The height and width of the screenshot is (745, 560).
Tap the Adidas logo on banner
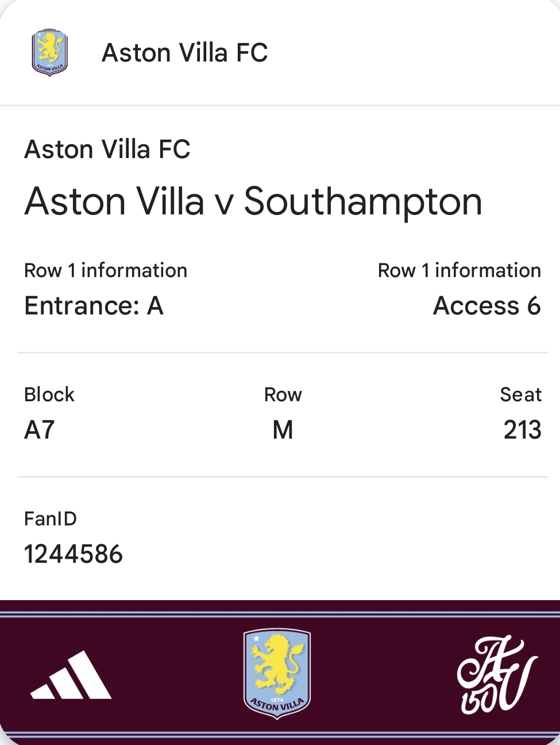[x=71, y=675]
